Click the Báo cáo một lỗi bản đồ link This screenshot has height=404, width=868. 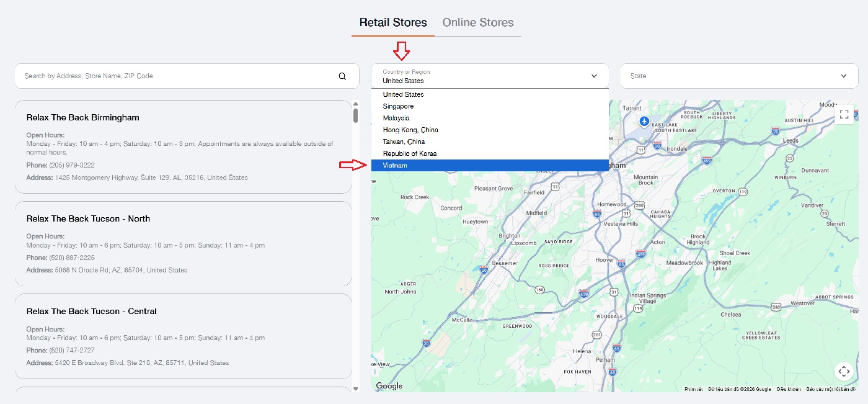[831, 389]
